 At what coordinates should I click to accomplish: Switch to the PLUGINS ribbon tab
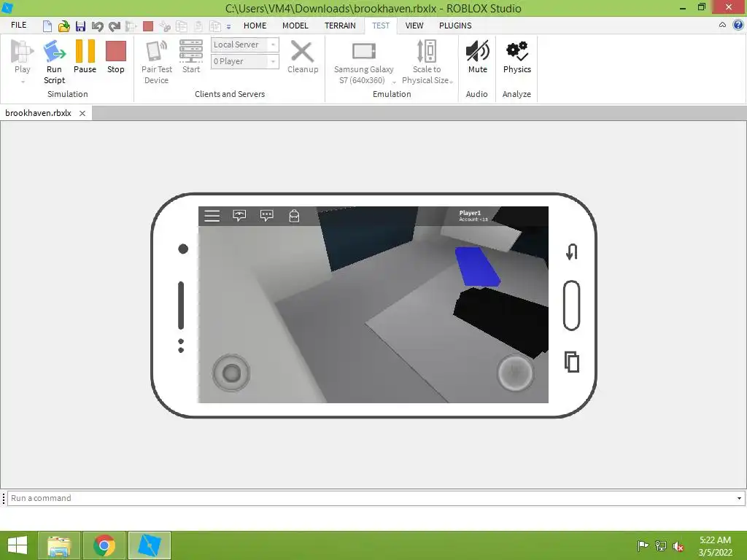pos(455,26)
